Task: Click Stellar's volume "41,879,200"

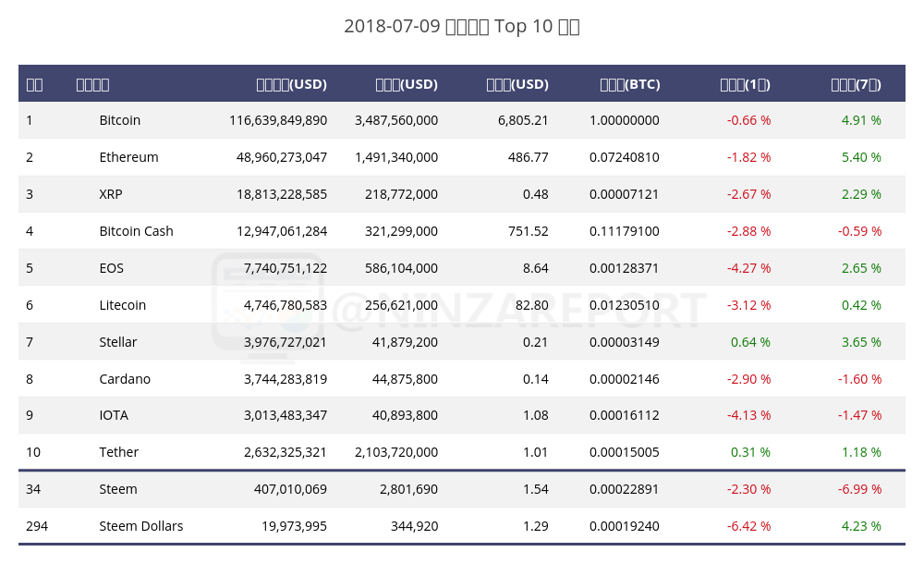Action: pos(405,342)
